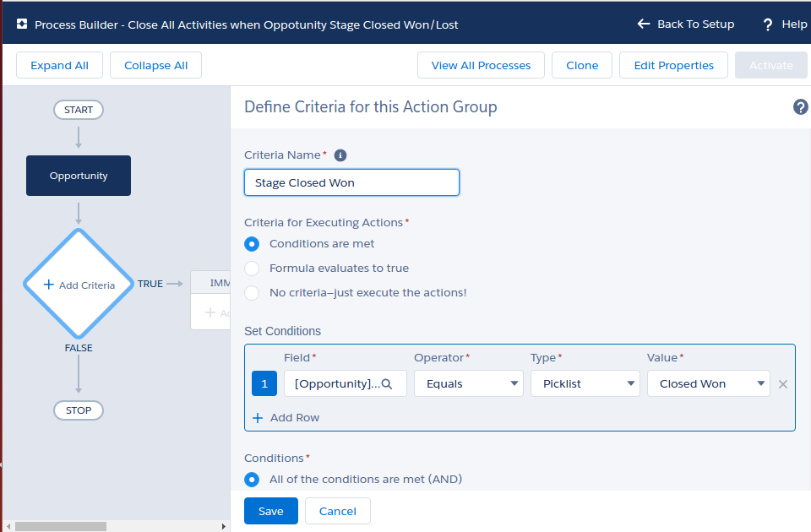Choose 'No criteria—just execute the actions!'

tap(252, 293)
